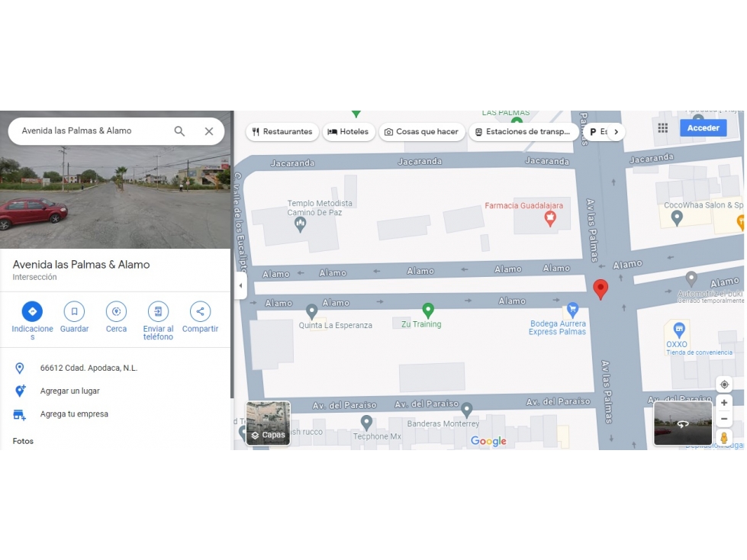747x560 pixels.
Task: Click the address 66612 Cdad. Apodaca, N.L.
Action: point(89,368)
